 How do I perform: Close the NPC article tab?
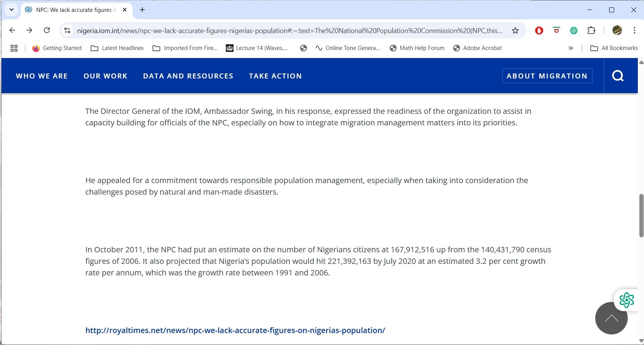point(125,10)
